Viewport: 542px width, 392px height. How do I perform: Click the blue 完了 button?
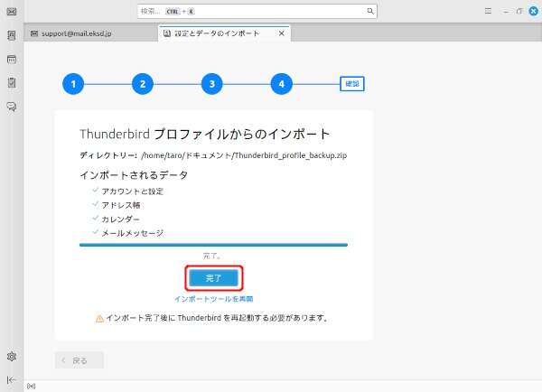[213, 278]
